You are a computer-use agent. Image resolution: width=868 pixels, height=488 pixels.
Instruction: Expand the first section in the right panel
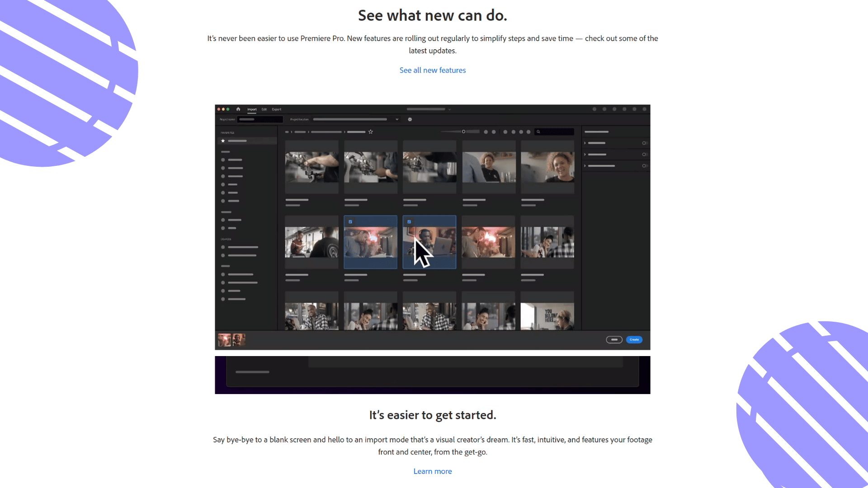(585, 143)
